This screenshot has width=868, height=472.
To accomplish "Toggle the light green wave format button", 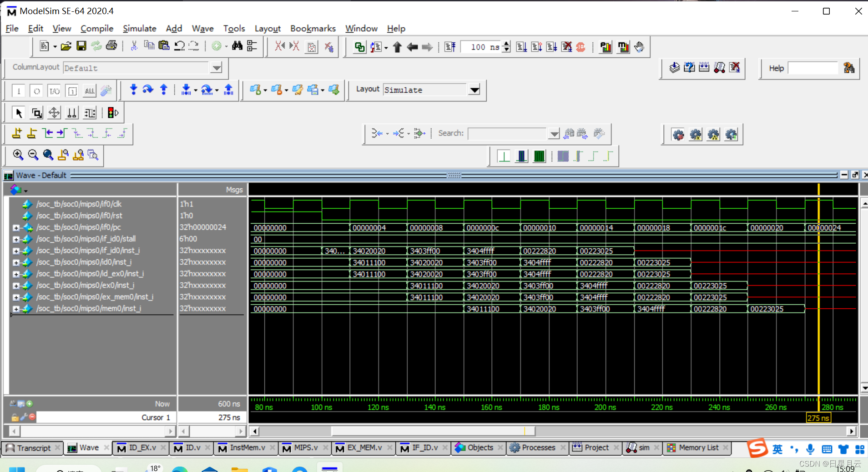I will click(504, 156).
